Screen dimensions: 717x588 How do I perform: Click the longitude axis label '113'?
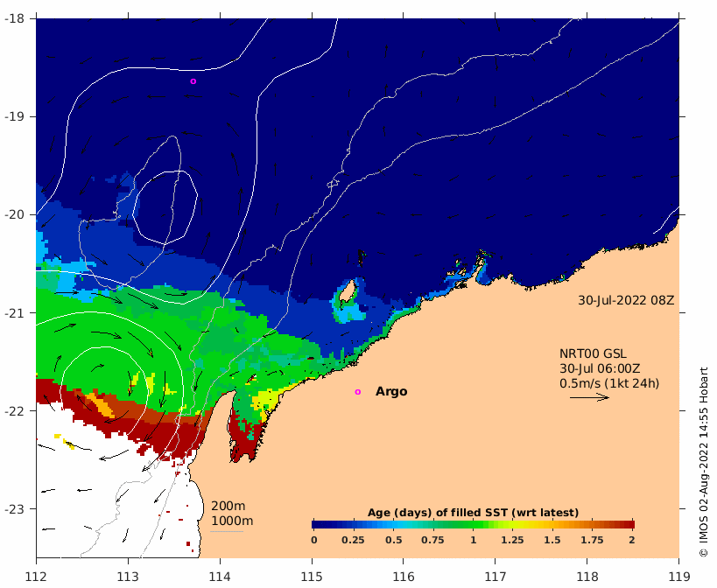coord(128,576)
